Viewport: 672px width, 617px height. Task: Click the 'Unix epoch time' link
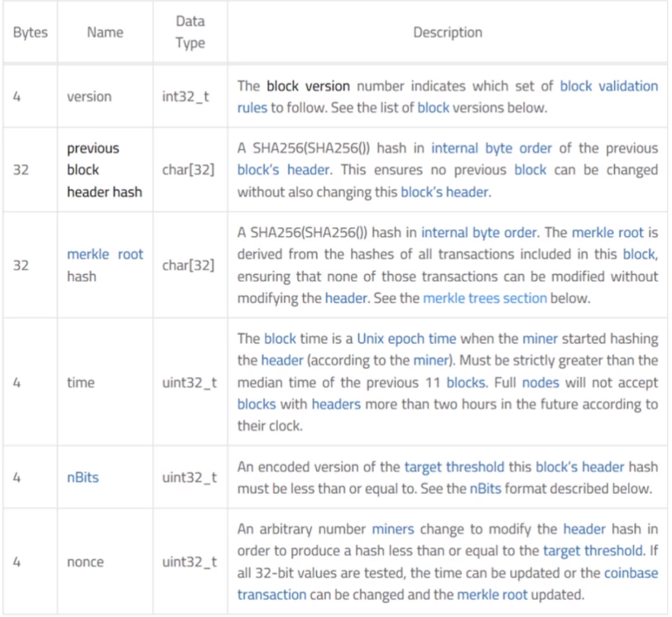(x=406, y=339)
